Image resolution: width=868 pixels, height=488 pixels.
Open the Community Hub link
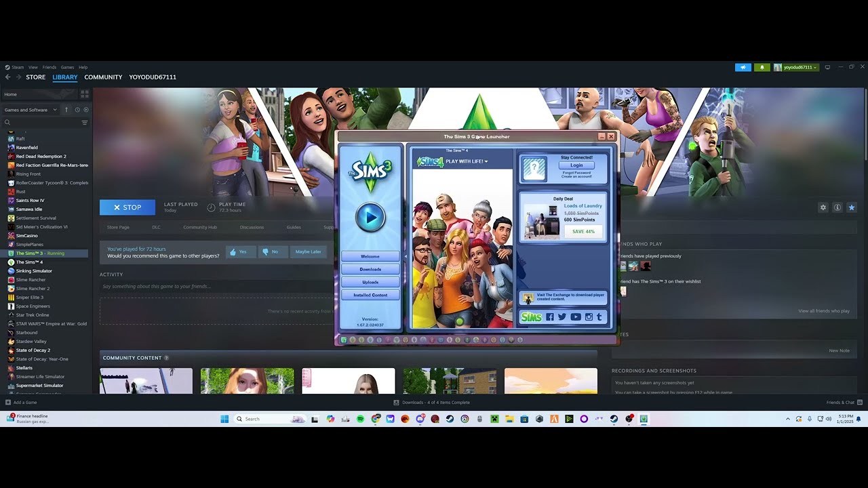[200, 227]
